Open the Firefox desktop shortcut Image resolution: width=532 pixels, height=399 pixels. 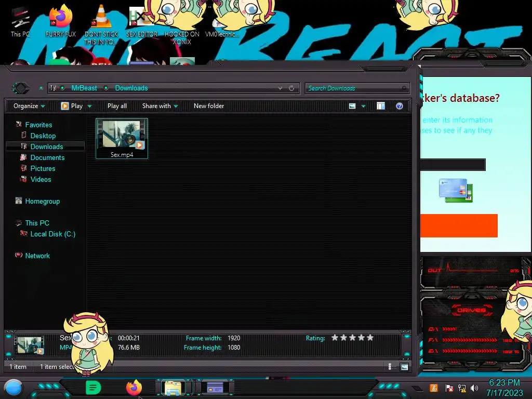[x=60, y=21]
